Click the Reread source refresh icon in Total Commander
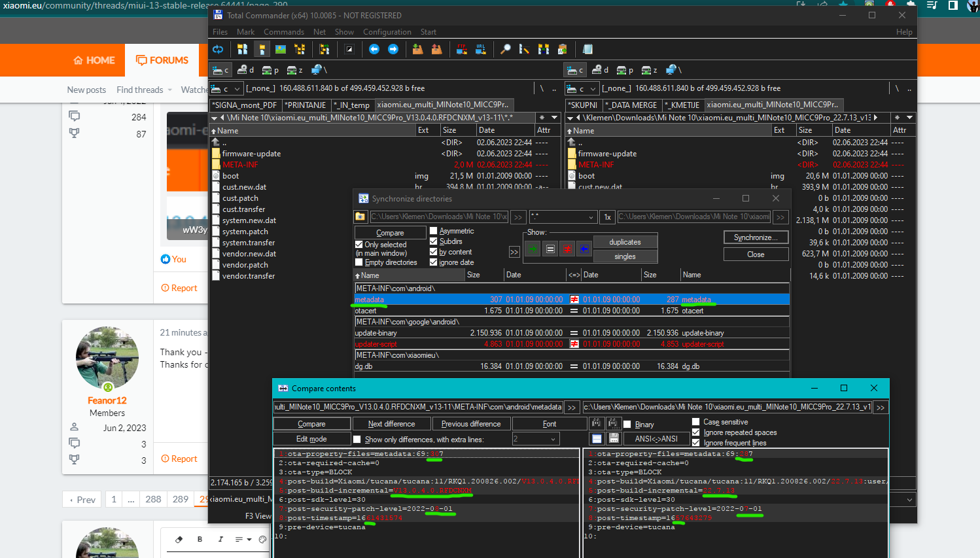 coord(218,49)
